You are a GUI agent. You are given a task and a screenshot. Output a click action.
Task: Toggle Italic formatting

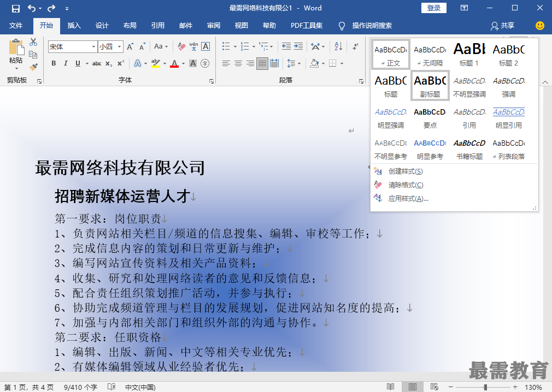tap(66, 63)
